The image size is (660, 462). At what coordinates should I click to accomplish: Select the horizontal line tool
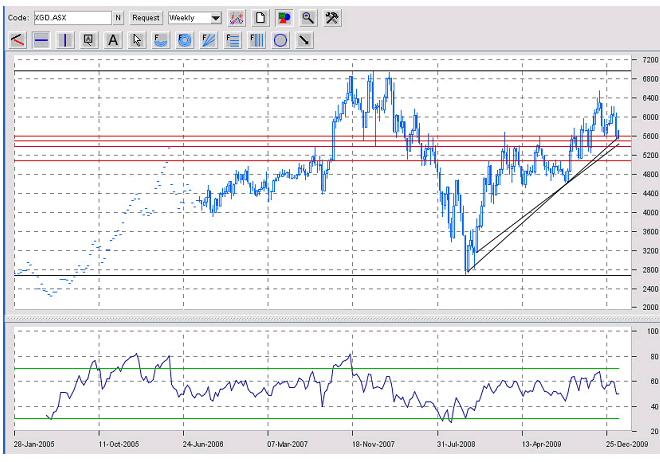click(41, 40)
